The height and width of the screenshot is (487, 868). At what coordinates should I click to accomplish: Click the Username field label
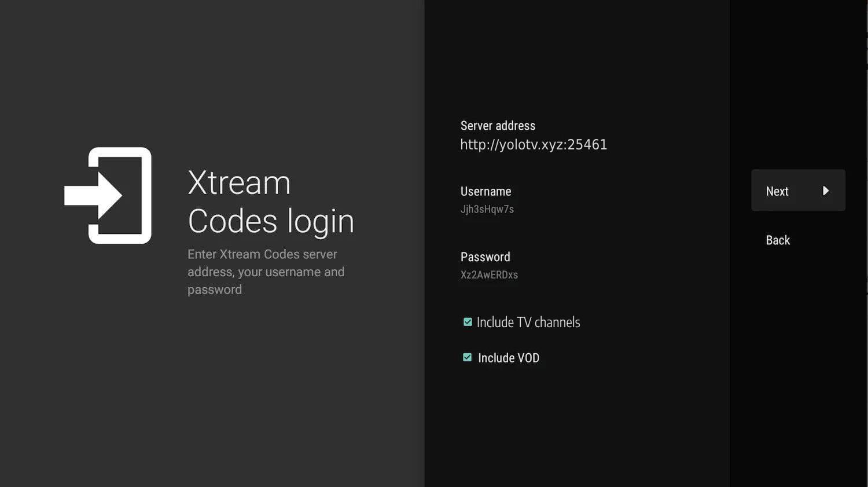pos(486,191)
